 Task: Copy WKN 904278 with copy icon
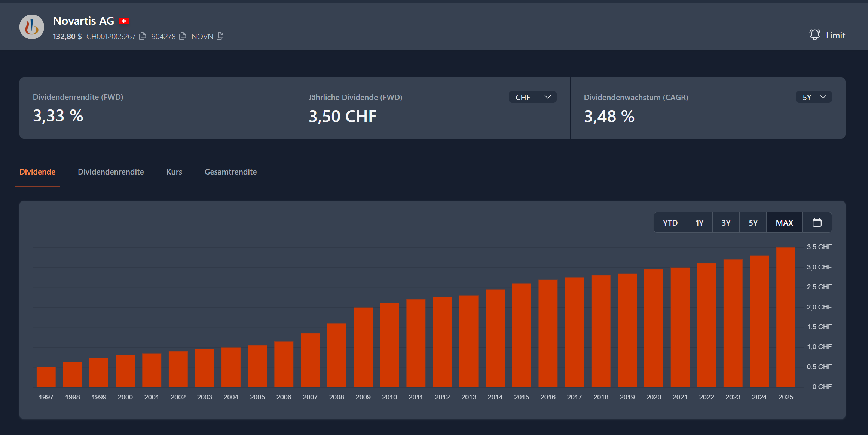point(183,36)
